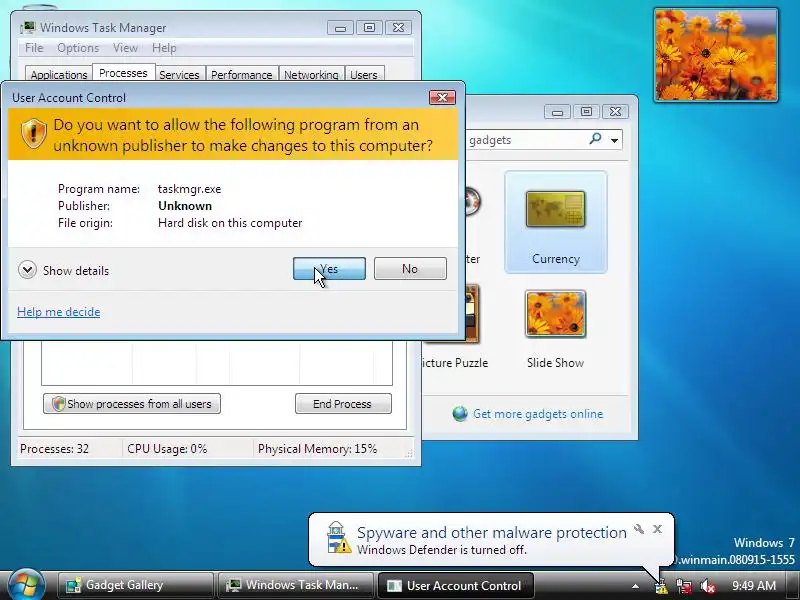Click the Processes: 32 status entry
Image resolution: width=800 pixels, height=600 pixels.
(x=55, y=449)
